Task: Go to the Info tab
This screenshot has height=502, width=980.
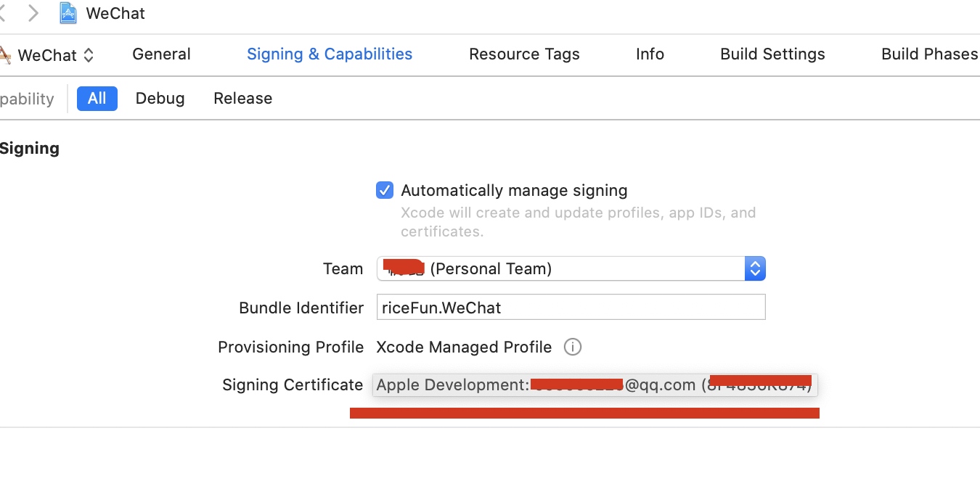Action: pos(650,54)
